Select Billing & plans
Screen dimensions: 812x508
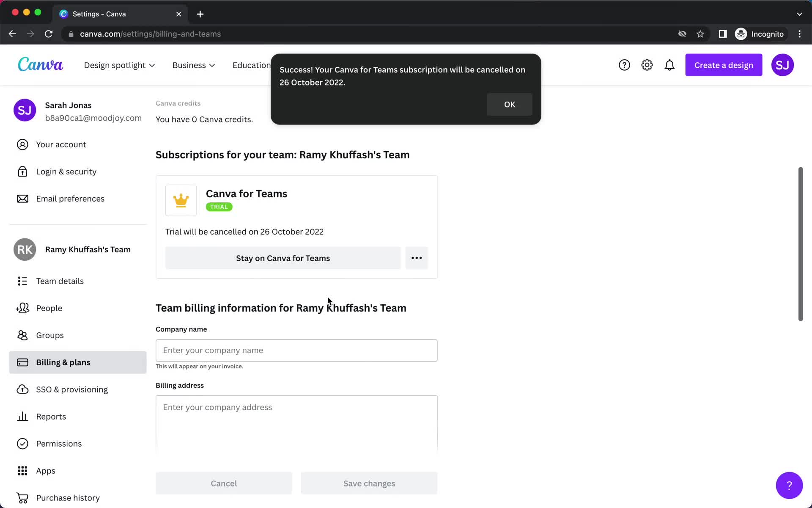[x=78, y=362]
